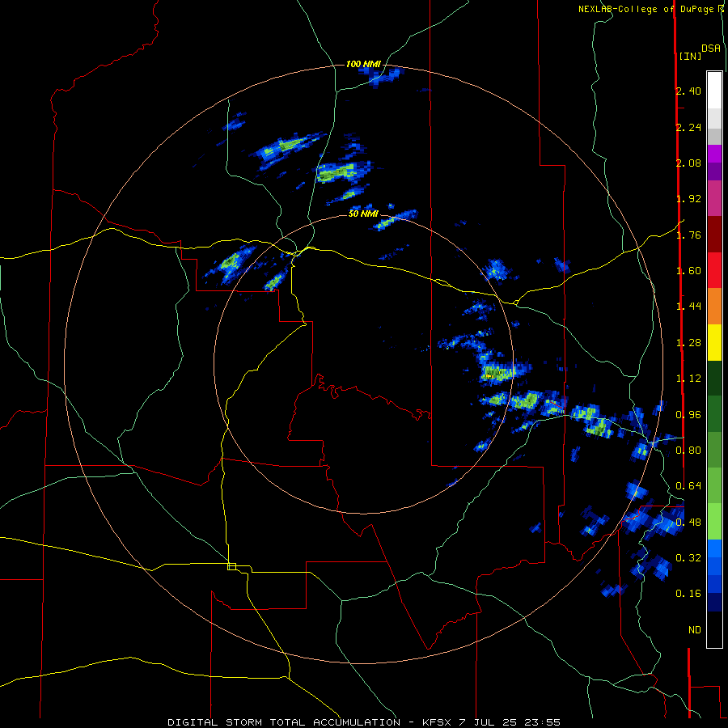Click the 1.28 legend value
The width and height of the screenshot is (728, 728).
click(x=688, y=343)
